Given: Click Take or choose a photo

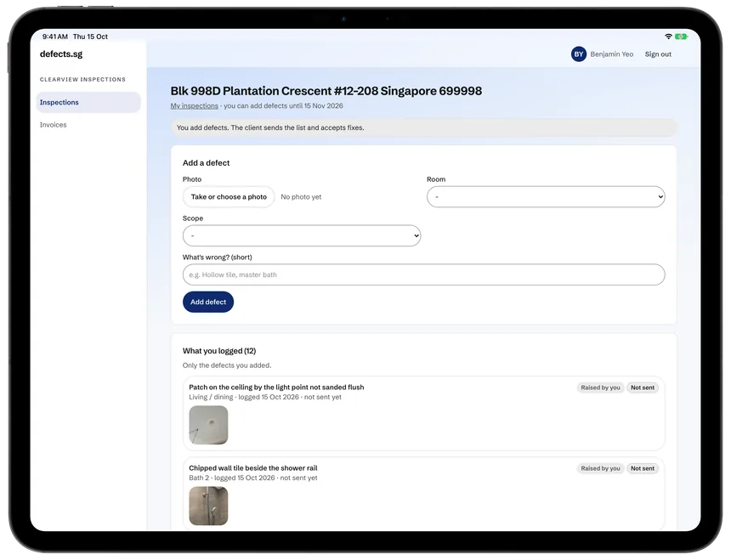Looking at the screenshot, I should 229,196.
